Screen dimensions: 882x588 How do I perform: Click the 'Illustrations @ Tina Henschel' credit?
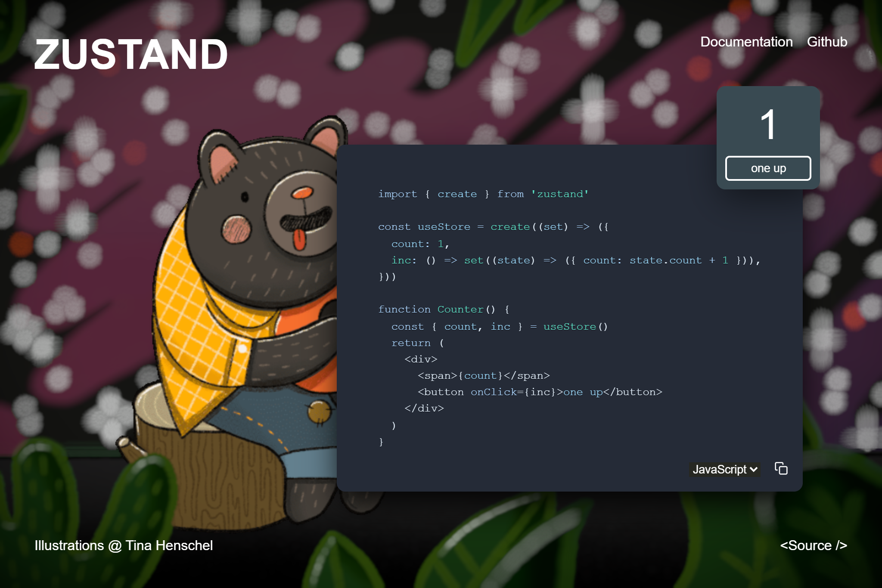click(124, 545)
